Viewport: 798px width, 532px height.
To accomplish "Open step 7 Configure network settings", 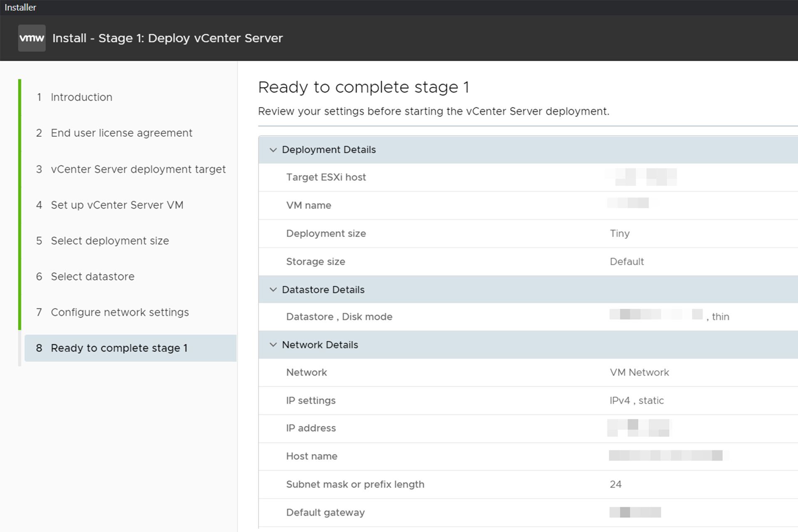I will click(113, 312).
